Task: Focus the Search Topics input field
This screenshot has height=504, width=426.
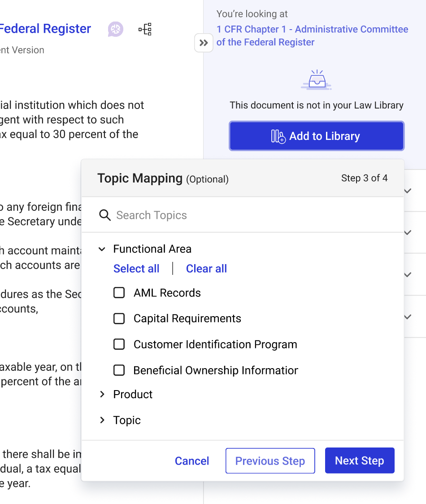Action: click(x=251, y=215)
